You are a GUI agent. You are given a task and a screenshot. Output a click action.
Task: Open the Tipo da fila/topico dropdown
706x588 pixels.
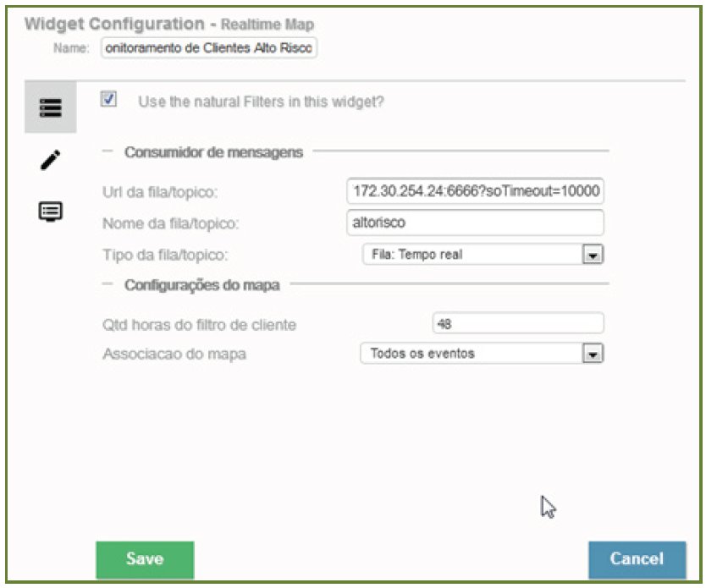[x=593, y=254]
